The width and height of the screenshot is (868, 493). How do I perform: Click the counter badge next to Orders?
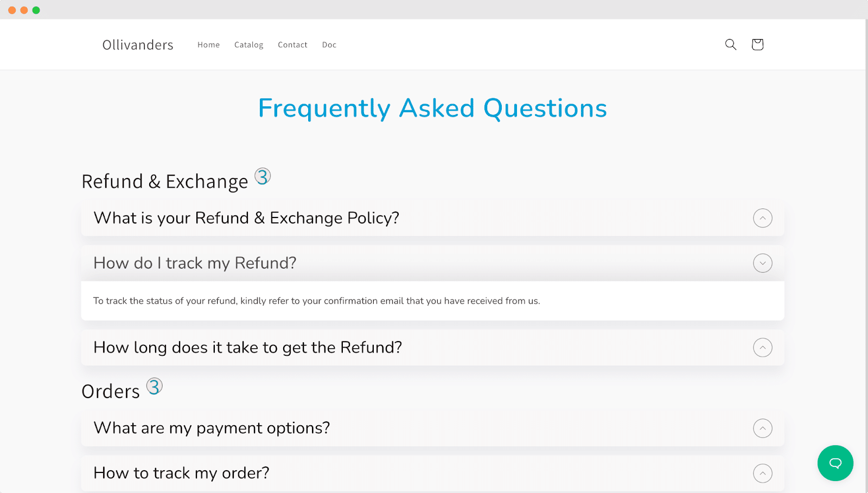coord(154,386)
